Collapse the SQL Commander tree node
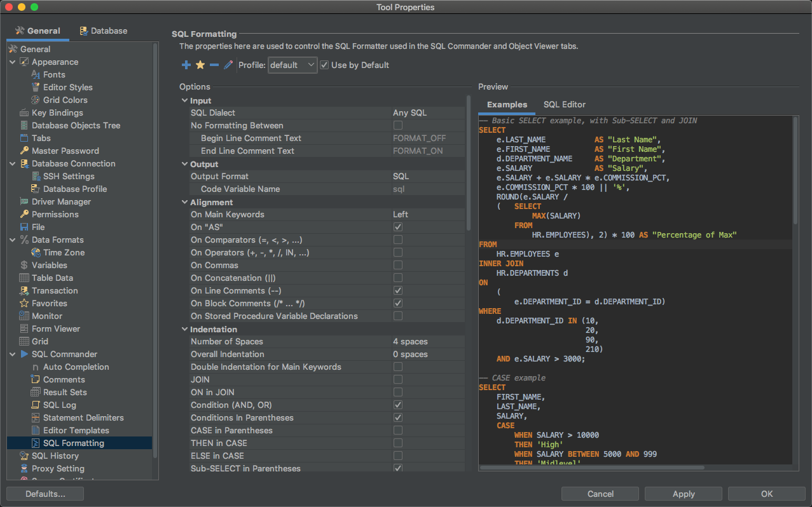 tap(13, 354)
